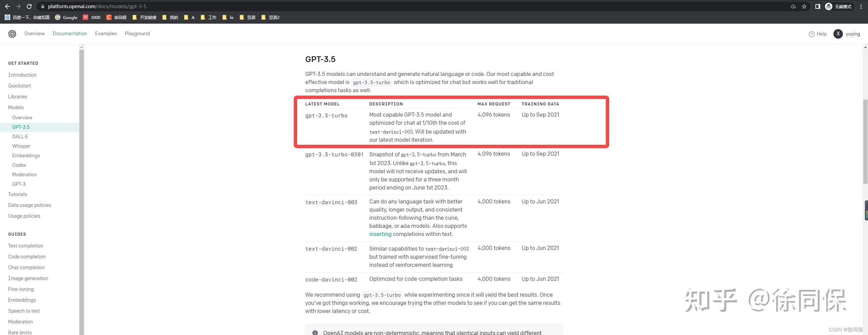Open Usage policies in sidebar
868x335 pixels.
[24, 216]
